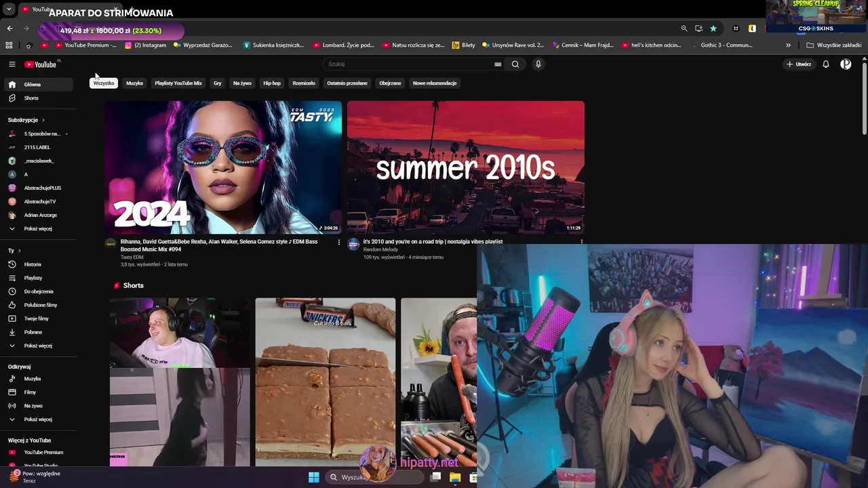
Task: Open the 2024 EDM Bass Boosted mix thumbnail
Action: click(x=223, y=167)
